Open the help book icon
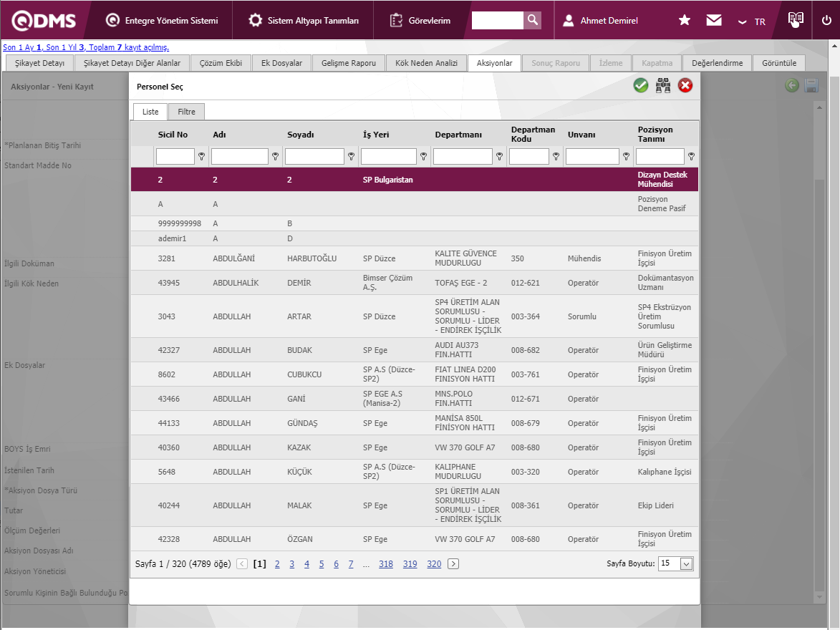Screen dimensions: 840x630 (796, 20)
